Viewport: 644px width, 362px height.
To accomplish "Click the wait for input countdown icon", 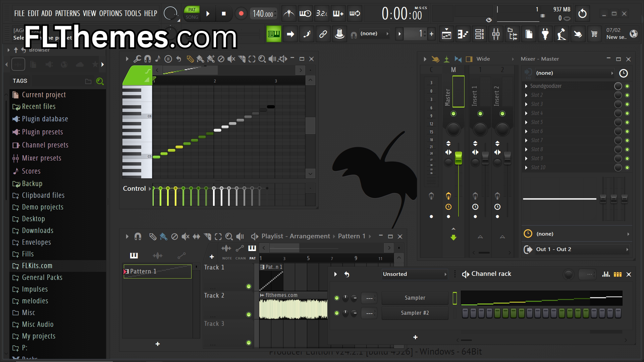I will [322, 13].
